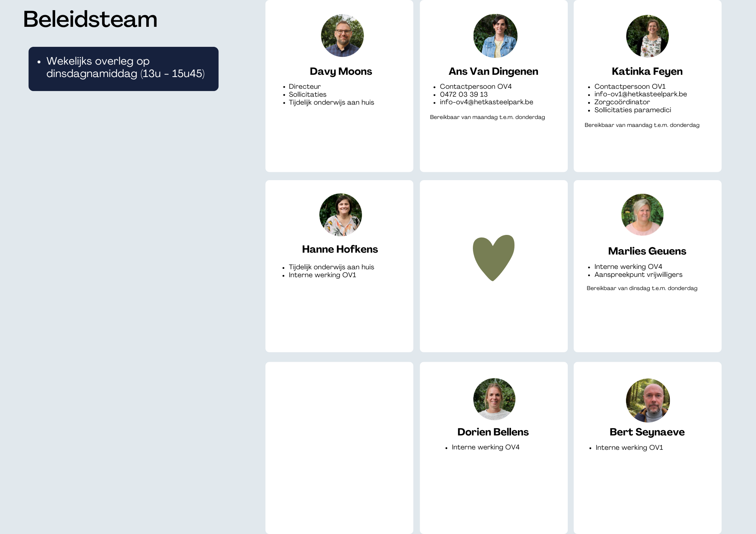Click the name Katinka Feyen
756x534 pixels.
pyautogui.click(x=647, y=71)
